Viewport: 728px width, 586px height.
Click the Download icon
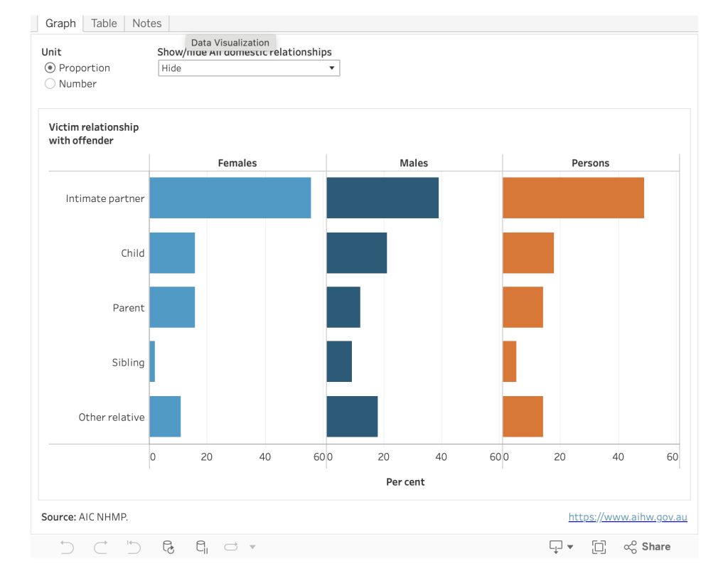click(x=555, y=547)
